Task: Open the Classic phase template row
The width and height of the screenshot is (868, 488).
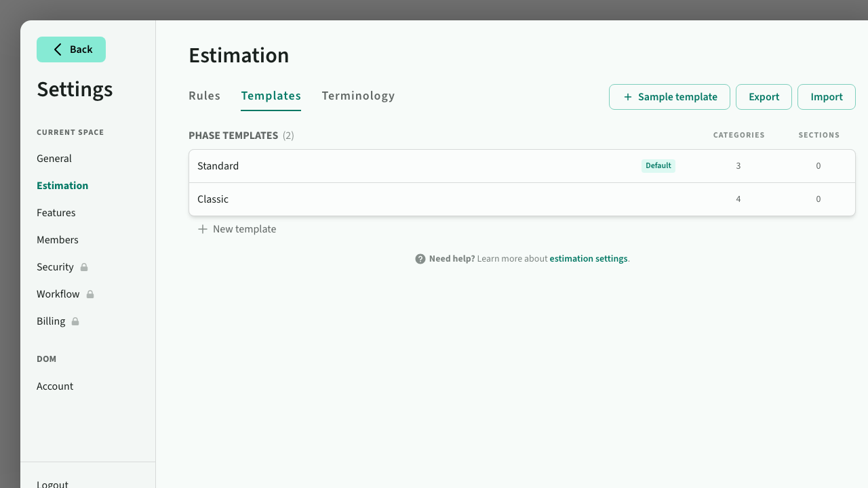Action: [x=407, y=199]
